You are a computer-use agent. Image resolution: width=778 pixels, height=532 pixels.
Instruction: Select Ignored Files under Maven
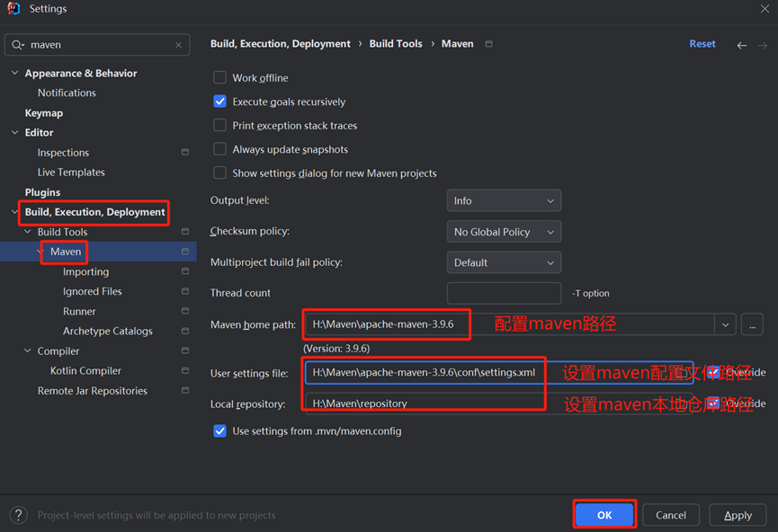[x=93, y=291]
